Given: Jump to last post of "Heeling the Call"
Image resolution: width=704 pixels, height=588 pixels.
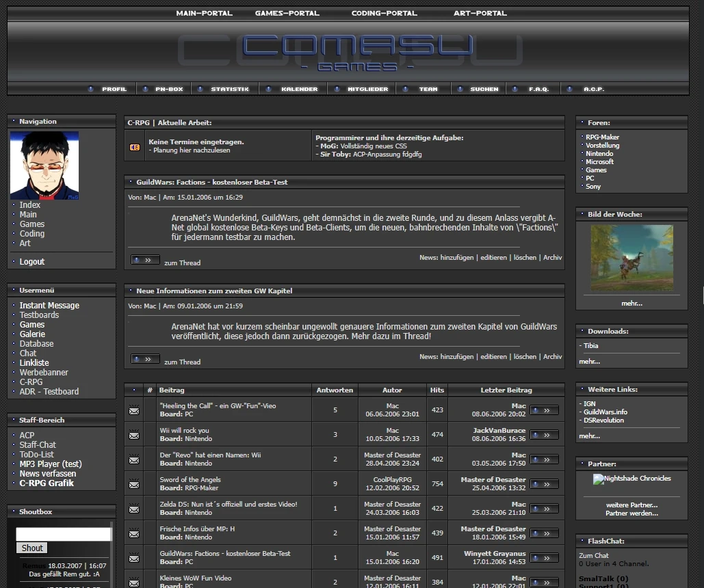Looking at the screenshot, I should [544, 410].
